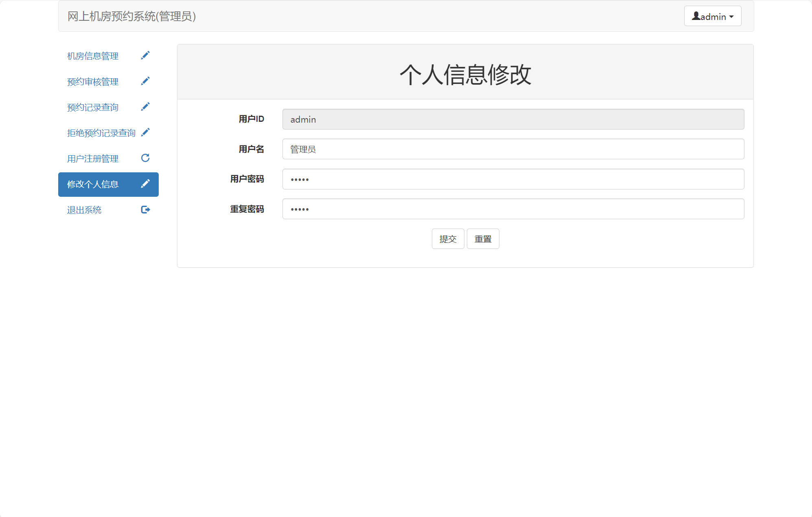The height and width of the screenshot is (517, 812).
Task: Click the edit pencil beside 预约记录查询
Action: click(x=145, y=106)
